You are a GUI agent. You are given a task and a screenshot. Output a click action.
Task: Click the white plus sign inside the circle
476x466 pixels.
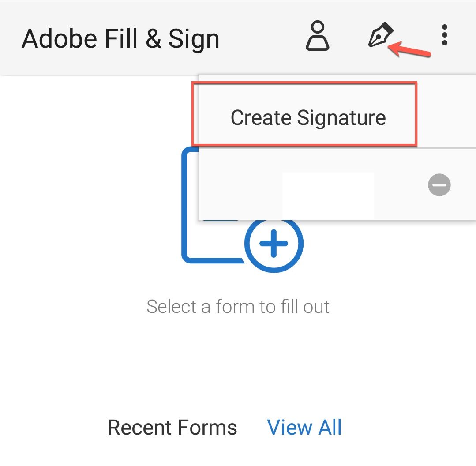[x=274, y=244]
